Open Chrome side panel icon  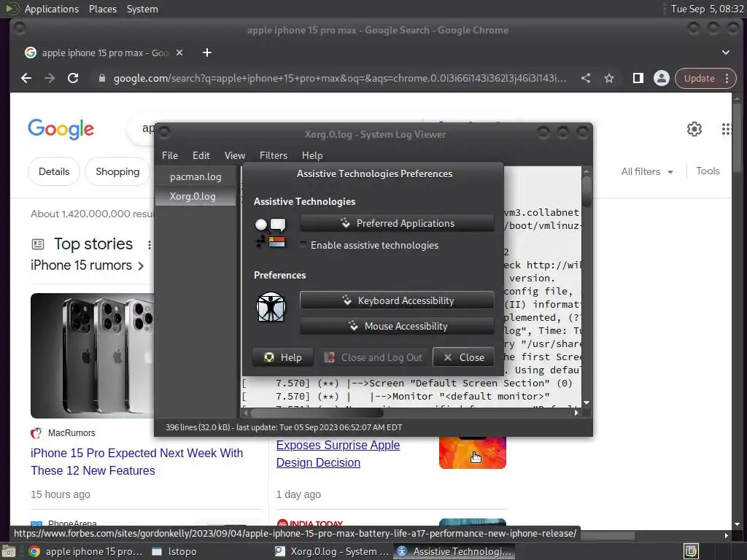point(638,78)
